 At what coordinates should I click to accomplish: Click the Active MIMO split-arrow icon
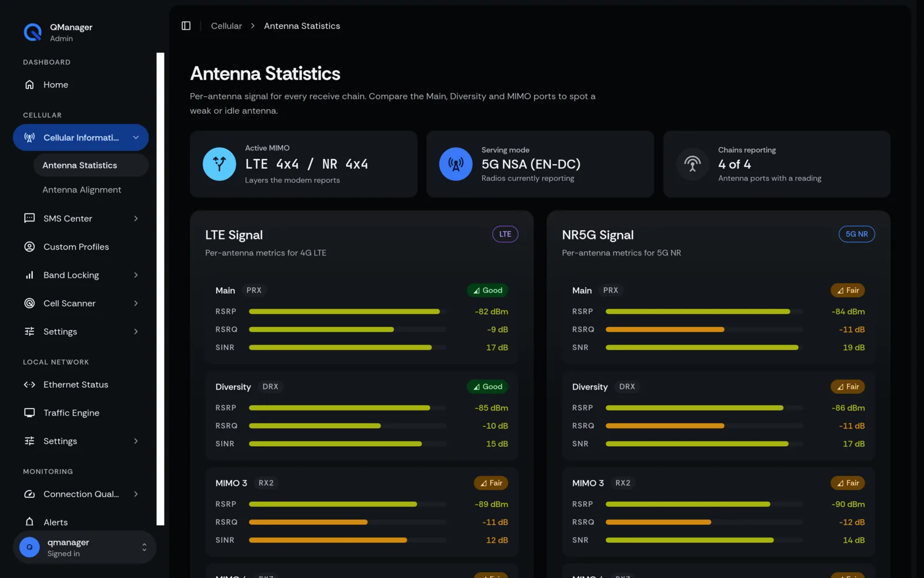(219, 164)
